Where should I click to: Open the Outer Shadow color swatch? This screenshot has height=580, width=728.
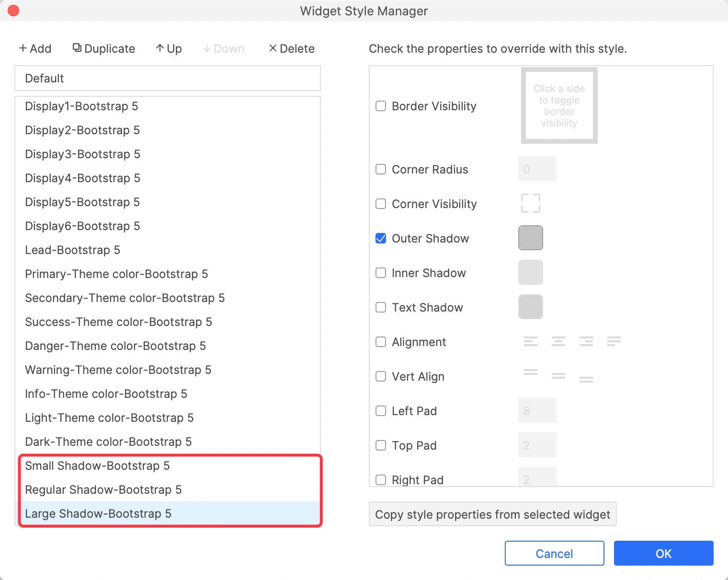click(x=530, y=238)
